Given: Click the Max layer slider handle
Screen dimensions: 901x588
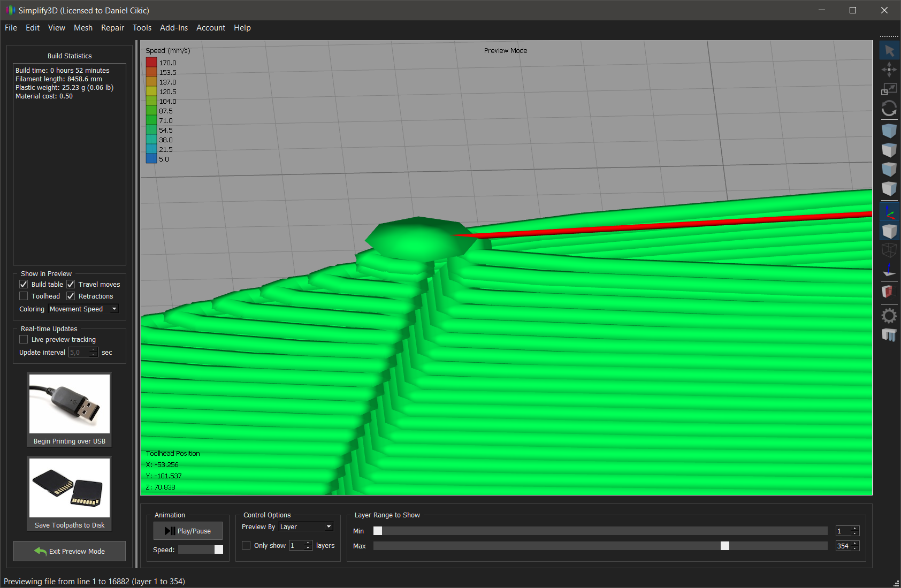Looking at the screenshot, I should (x=725, y=546).
